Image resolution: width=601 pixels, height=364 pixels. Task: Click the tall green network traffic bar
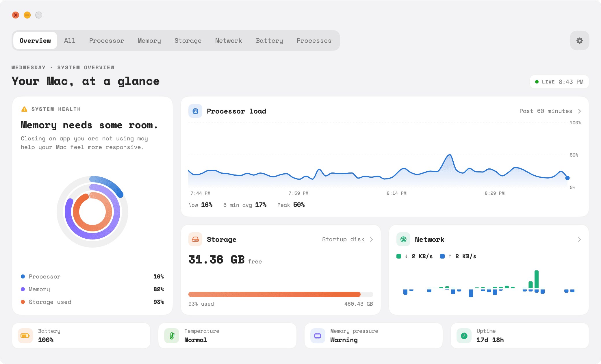pyautogui.click(x=537, y=279)
